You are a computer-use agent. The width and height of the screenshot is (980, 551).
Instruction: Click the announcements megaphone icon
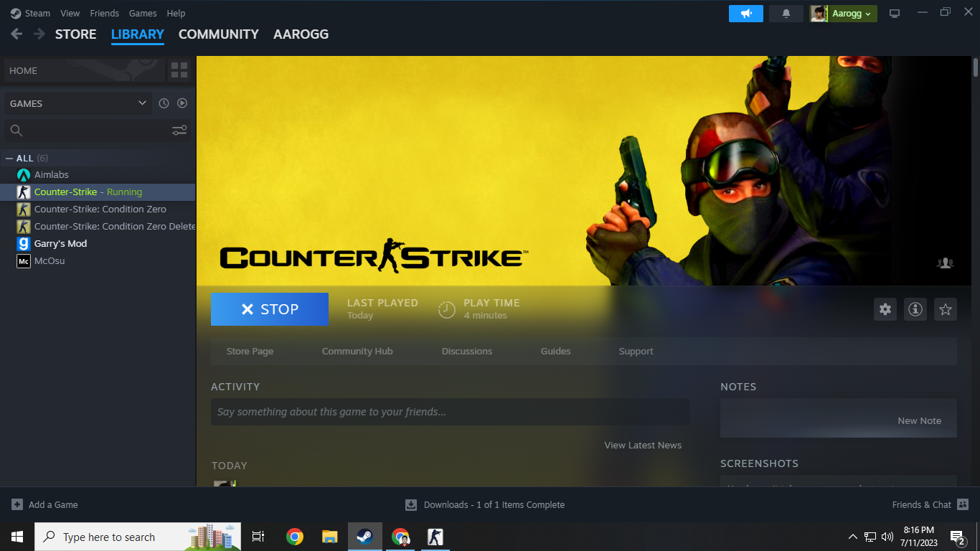pos(745,14)
